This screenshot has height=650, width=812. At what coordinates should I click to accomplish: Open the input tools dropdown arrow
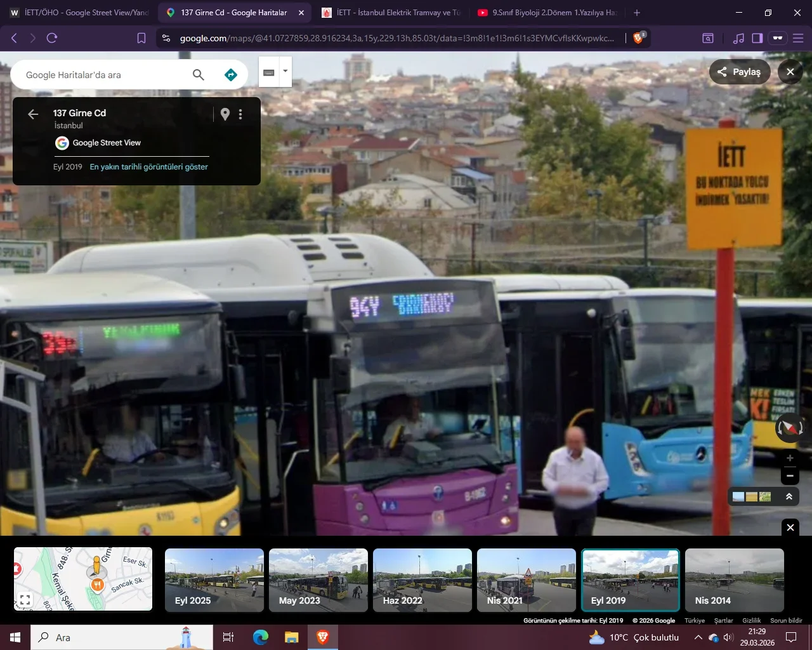coord(285,71)
